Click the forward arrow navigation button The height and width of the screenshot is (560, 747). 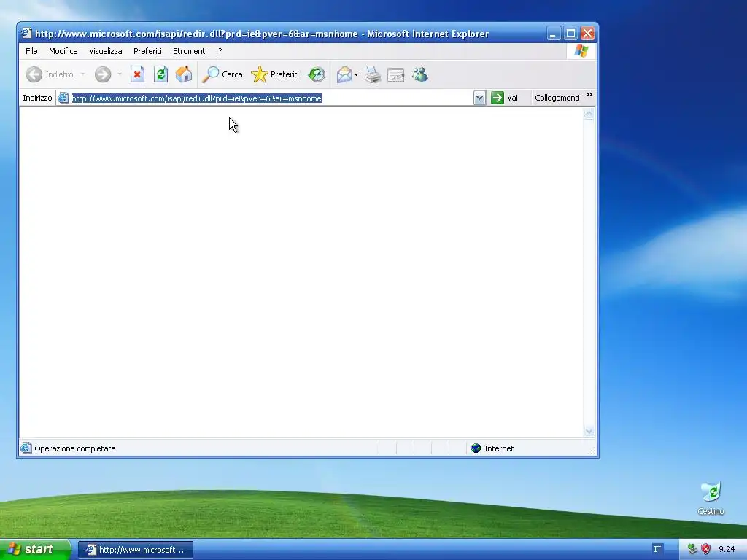pos(102,74)
